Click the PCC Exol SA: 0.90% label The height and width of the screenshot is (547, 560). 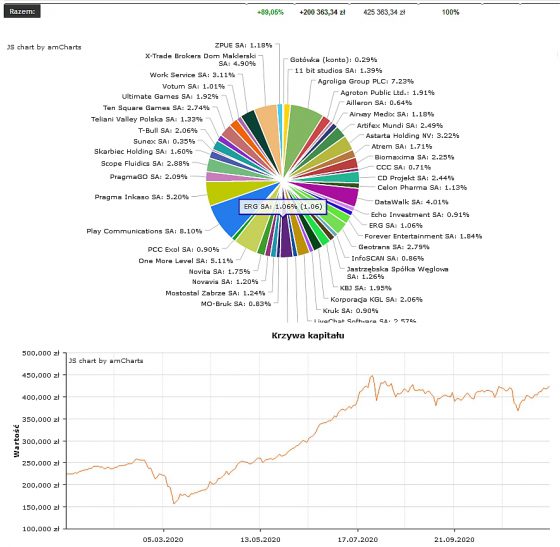(183, 249)
